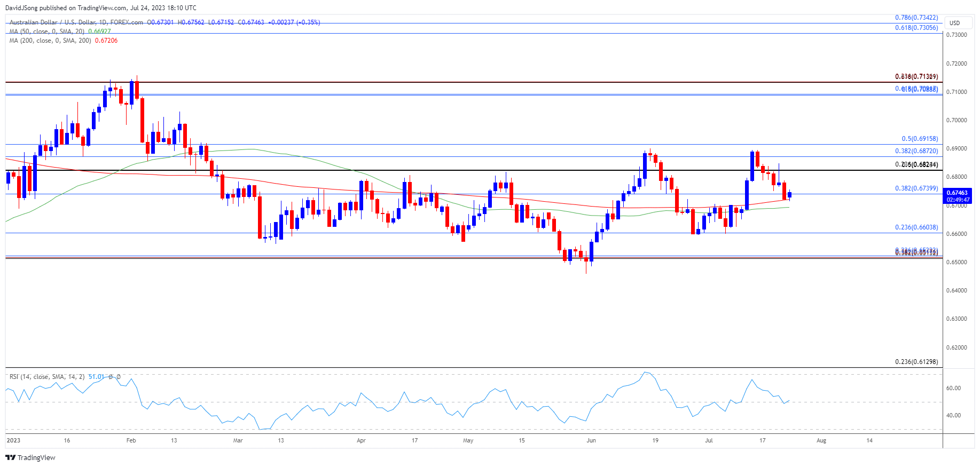980x467 pixels.
Task: Click the 0.71000 price axis value
Action: [x=957, y=92]
